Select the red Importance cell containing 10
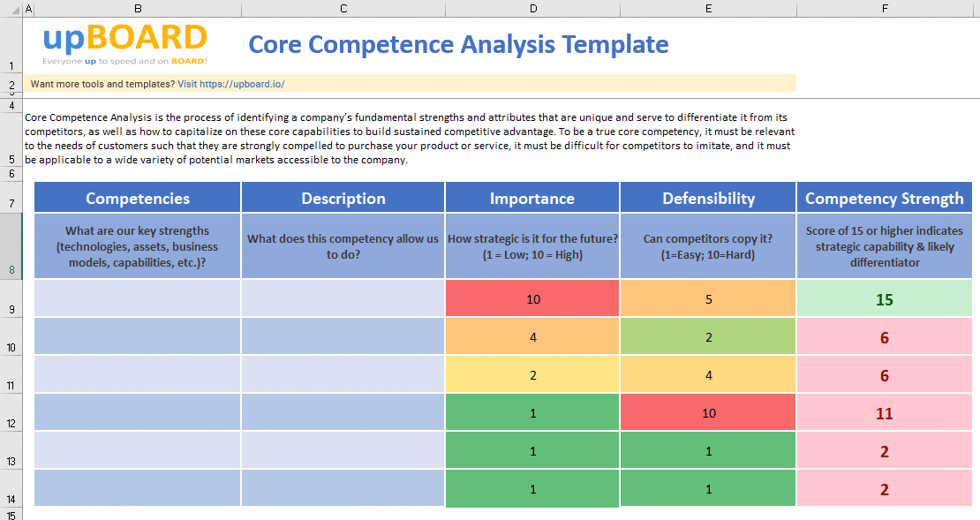This screenshot has width=980, height=520. [x=531, y=298]
